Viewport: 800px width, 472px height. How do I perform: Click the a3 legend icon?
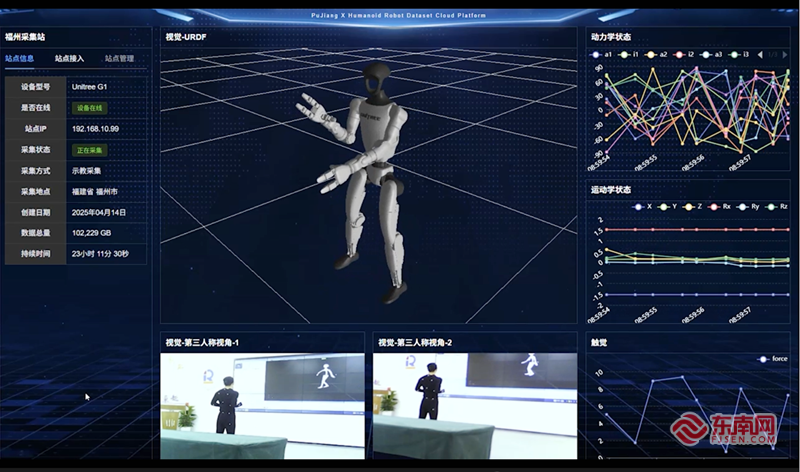(x=707, y=54)
